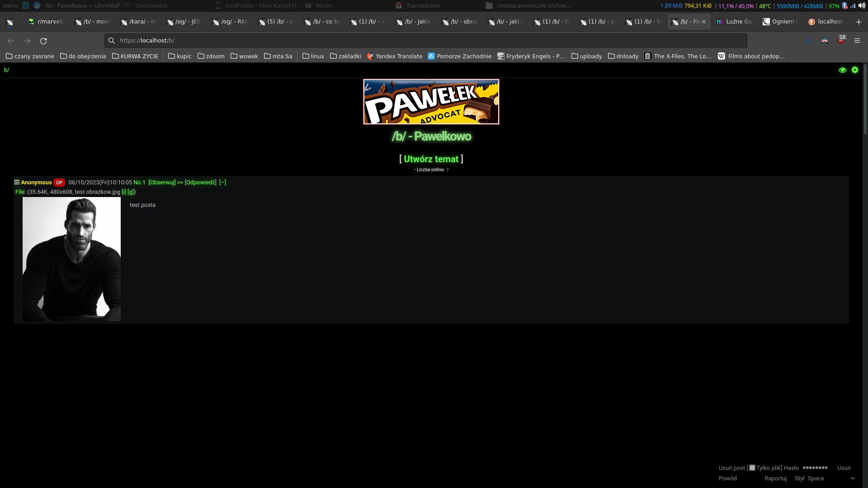
Task: Click the Bluetooth tray icon
Action: 844,6
